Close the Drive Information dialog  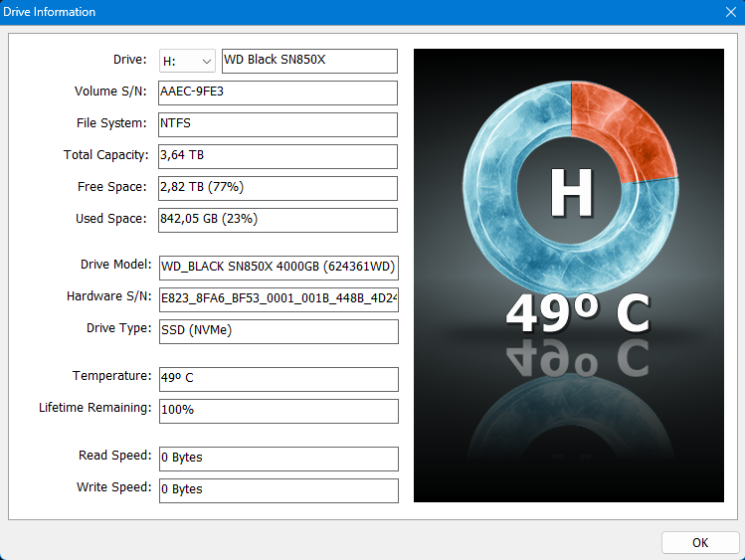tap(730, 12)
